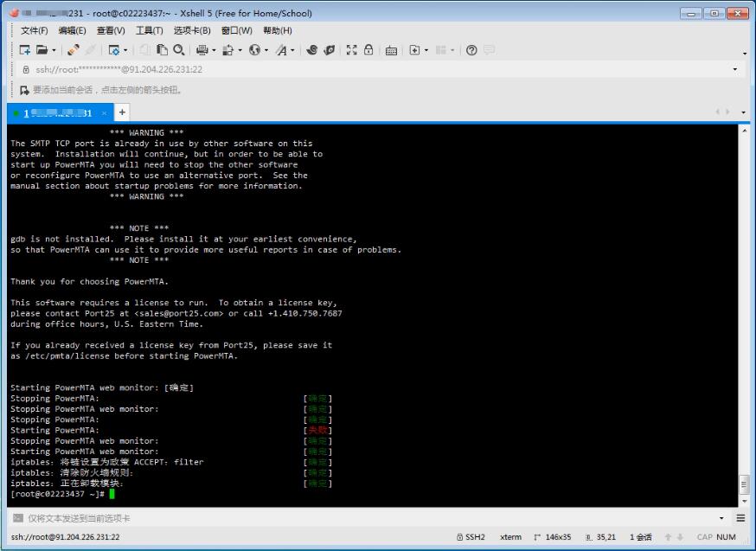Open the 文件(F) menu
This screenshot has width=756, height=551.
(x=35, y=30)
